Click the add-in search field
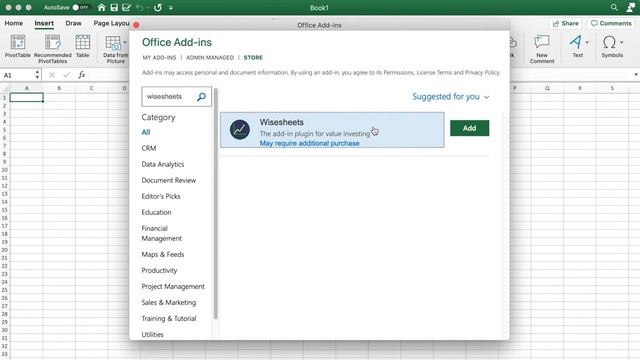The width and height of the screenshot is (640, 360). pyautogui.click(x=169, y=97)
